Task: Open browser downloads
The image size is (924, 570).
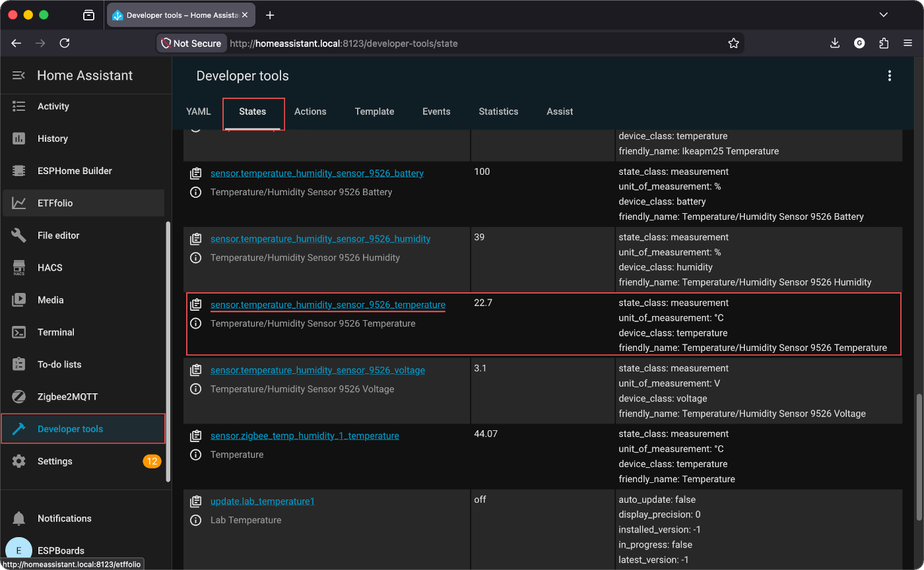Action: pyautogui.click(x=835, y=43)
